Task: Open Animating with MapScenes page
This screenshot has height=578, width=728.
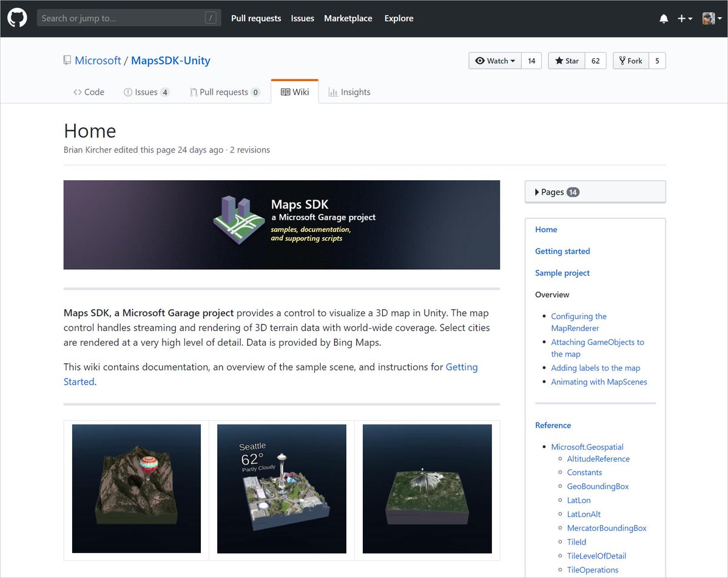Action: pyautogui.click(x=599, y=382)
